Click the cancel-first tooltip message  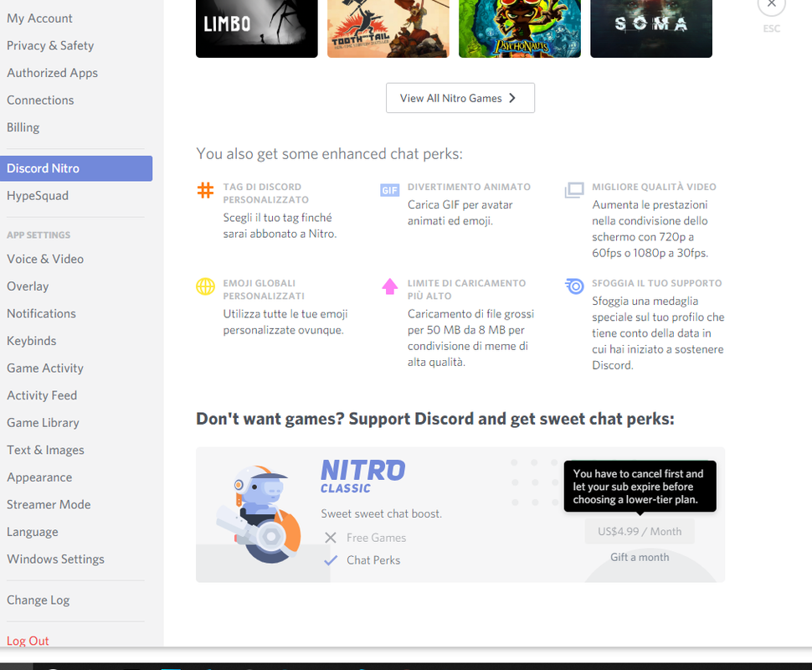[640, 487]
